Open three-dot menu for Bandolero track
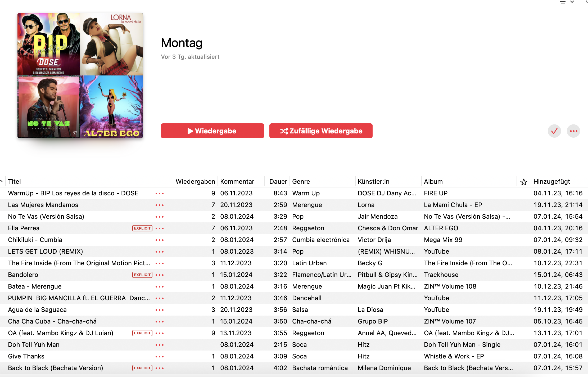The height and width of the screenshot is (377, 588). [160, 275]
